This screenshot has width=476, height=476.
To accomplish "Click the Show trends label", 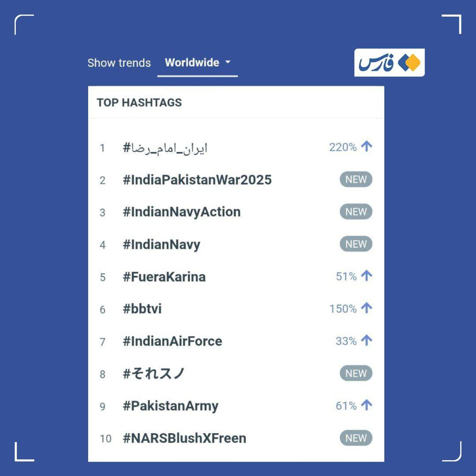I will (119, 63).
